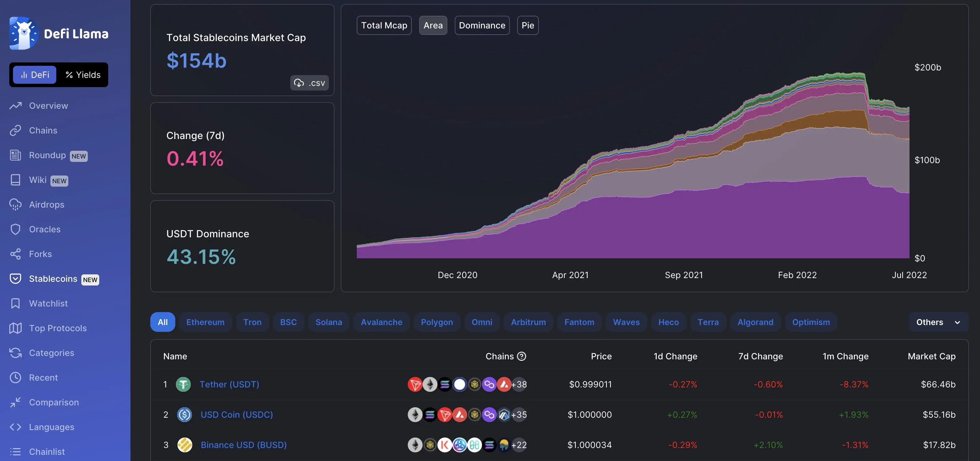Download the stablecoins .csv file
This screenshot has height=461, width=980.
pyautogui.click(x=309, y=83)
